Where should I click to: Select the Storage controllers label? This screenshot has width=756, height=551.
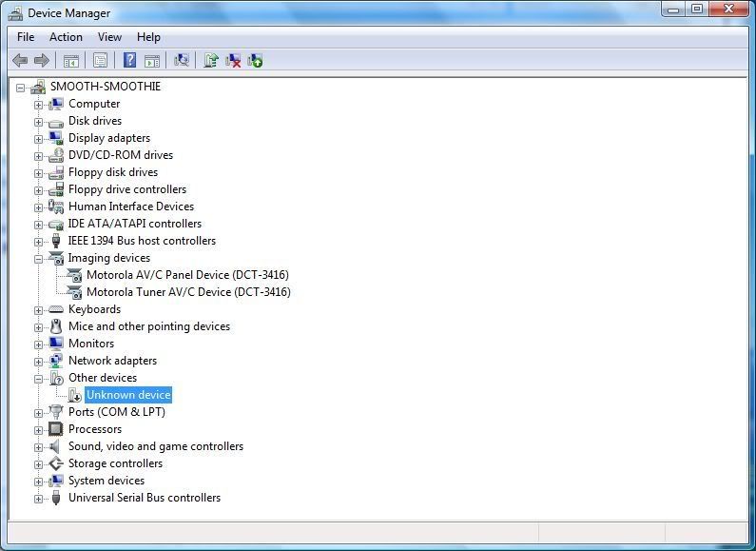coord(116,463)
